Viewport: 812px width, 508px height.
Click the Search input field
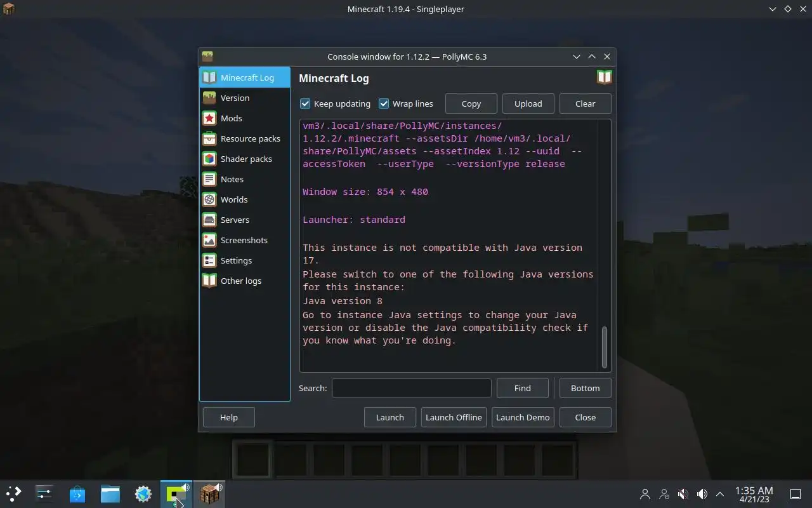coord(411,388)
